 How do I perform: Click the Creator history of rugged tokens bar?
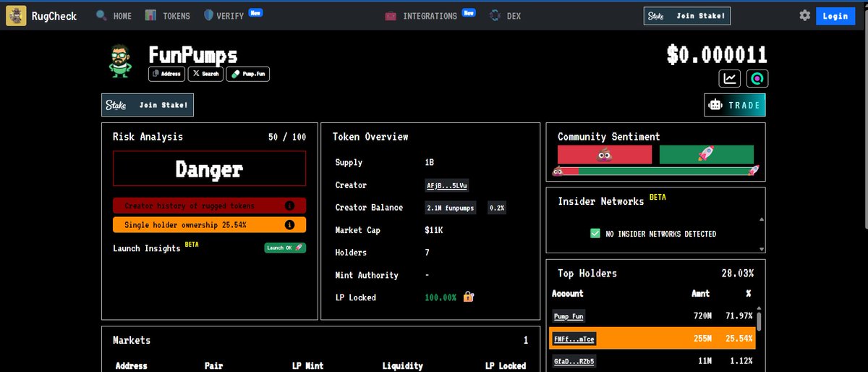coord(210,206)
